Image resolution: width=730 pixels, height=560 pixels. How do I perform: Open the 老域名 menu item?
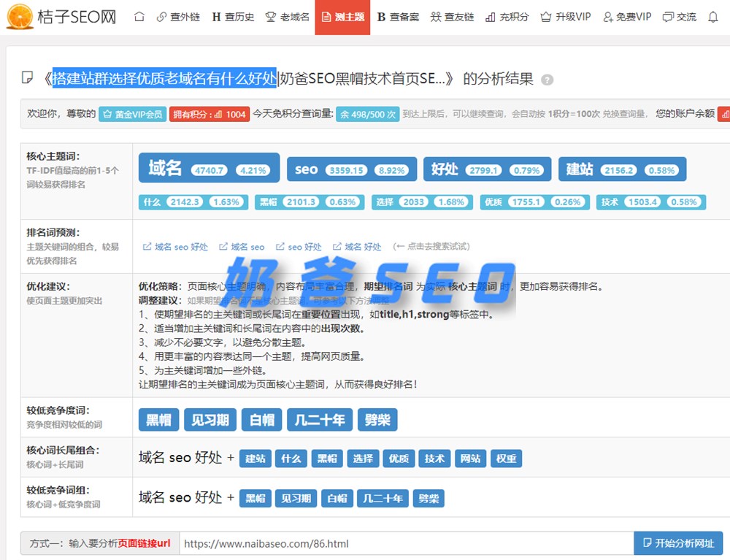[287, 18]
